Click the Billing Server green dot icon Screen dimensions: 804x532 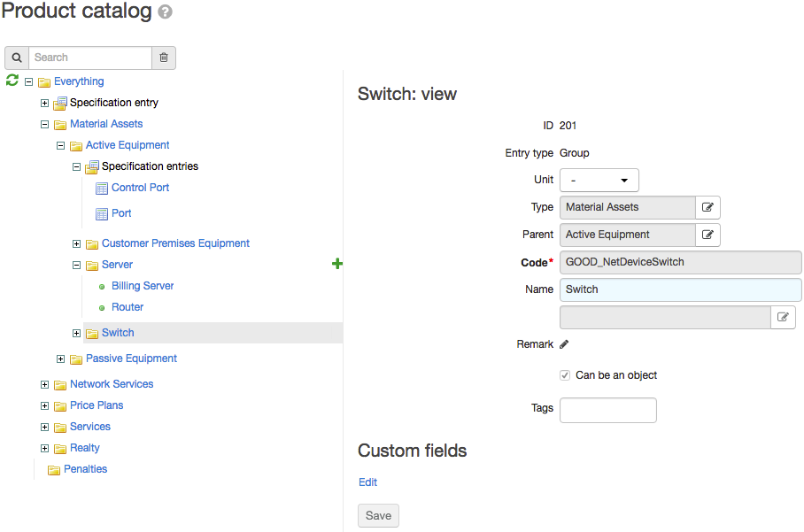102,287
